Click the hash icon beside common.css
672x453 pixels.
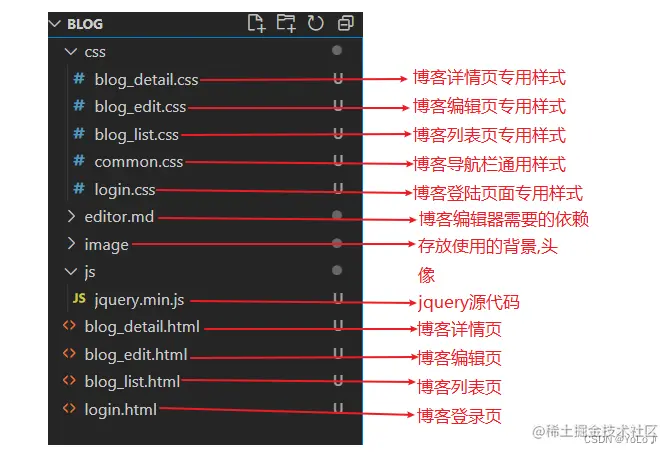tap(79, 161)
